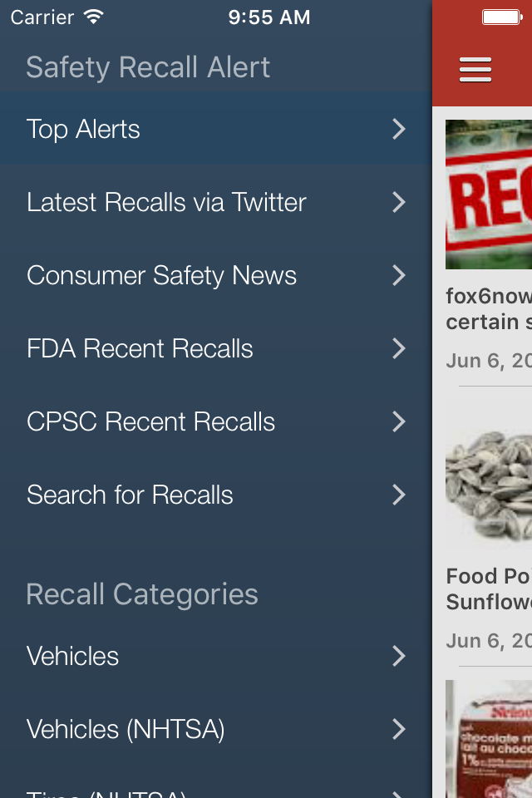Select Consumer Safety News from the menu
The image size is (532, 798).
tap(162, 275)
